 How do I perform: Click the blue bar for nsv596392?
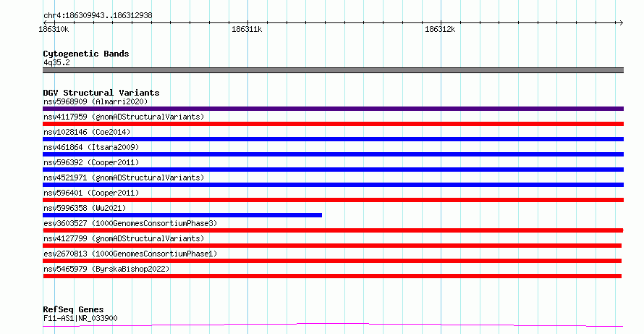333,170
